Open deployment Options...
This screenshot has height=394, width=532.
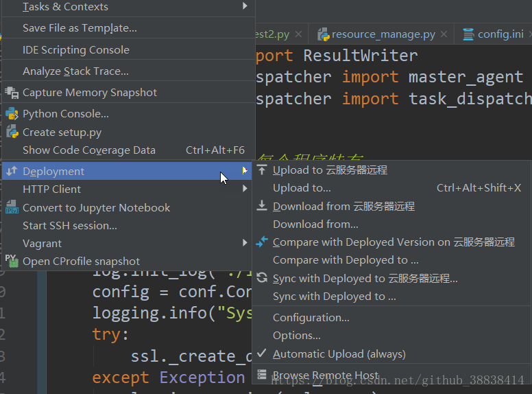tap(391, 336)
